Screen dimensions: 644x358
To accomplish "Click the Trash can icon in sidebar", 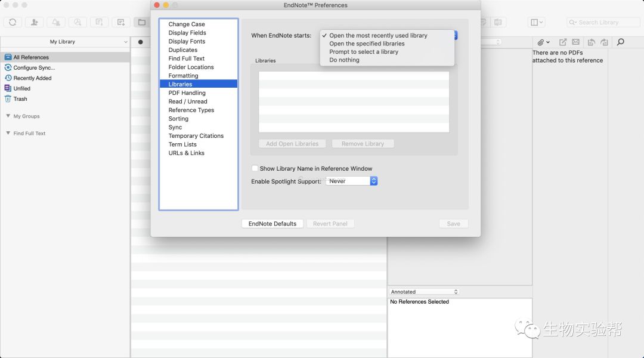I will click(x=8, y=98).
